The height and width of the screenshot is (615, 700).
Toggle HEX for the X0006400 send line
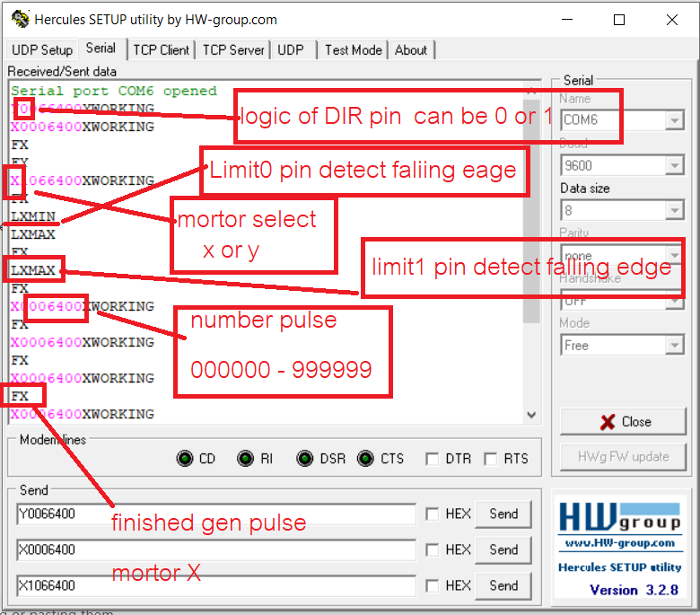pyautogui.click(x=433, y=549)
